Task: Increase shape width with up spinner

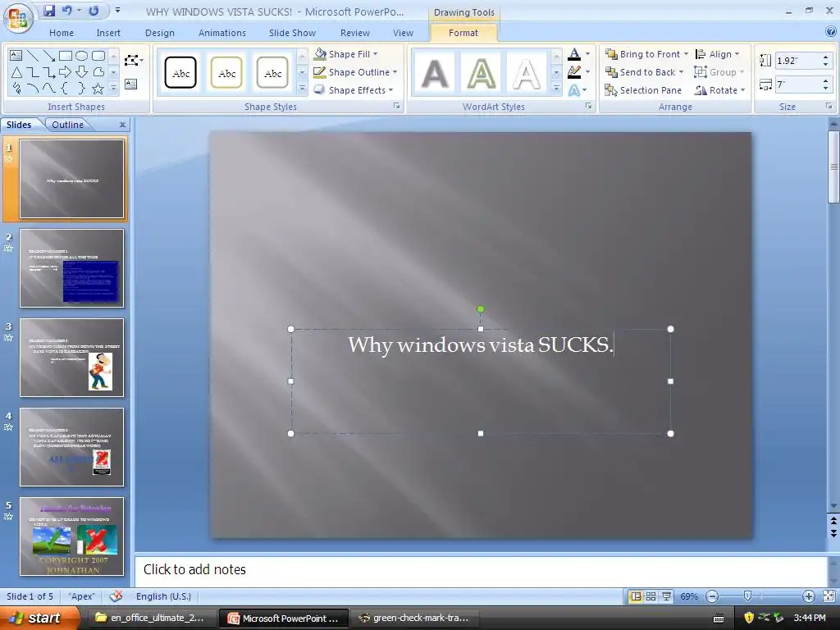Action: tap(825, 81)
